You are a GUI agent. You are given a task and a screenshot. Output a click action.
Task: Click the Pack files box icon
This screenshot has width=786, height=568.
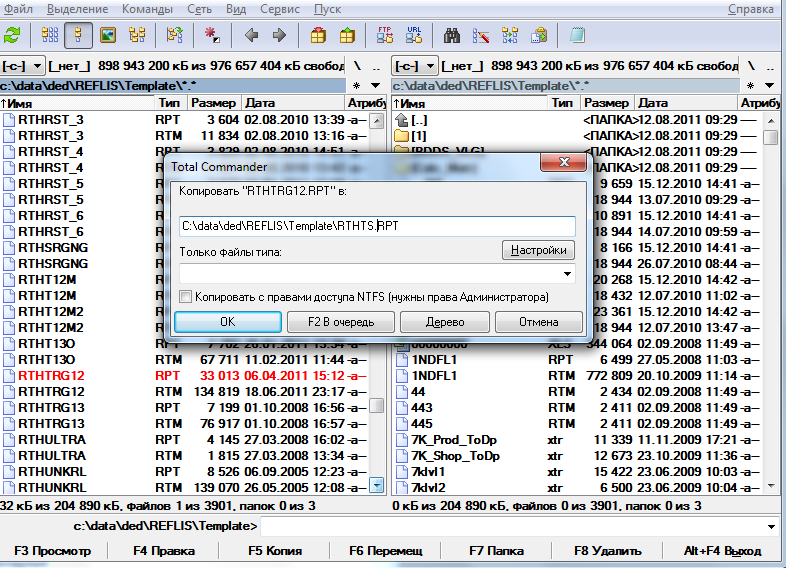318,35
